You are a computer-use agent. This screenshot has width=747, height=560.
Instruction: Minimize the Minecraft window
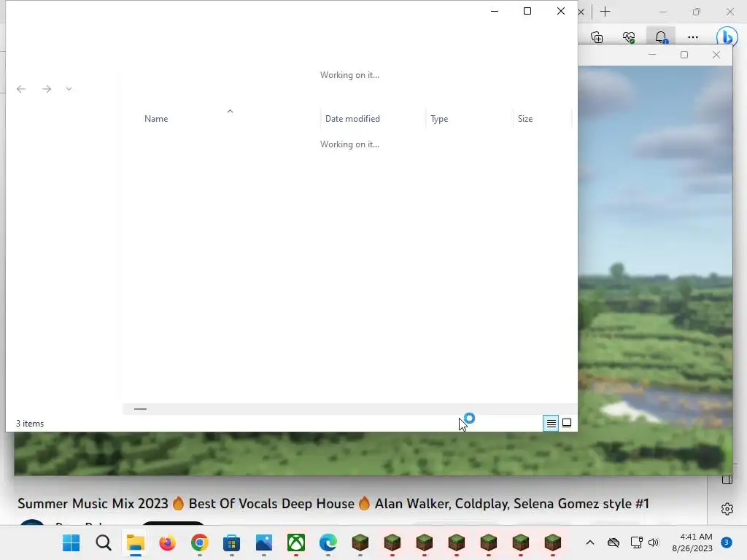click(652, 55)
